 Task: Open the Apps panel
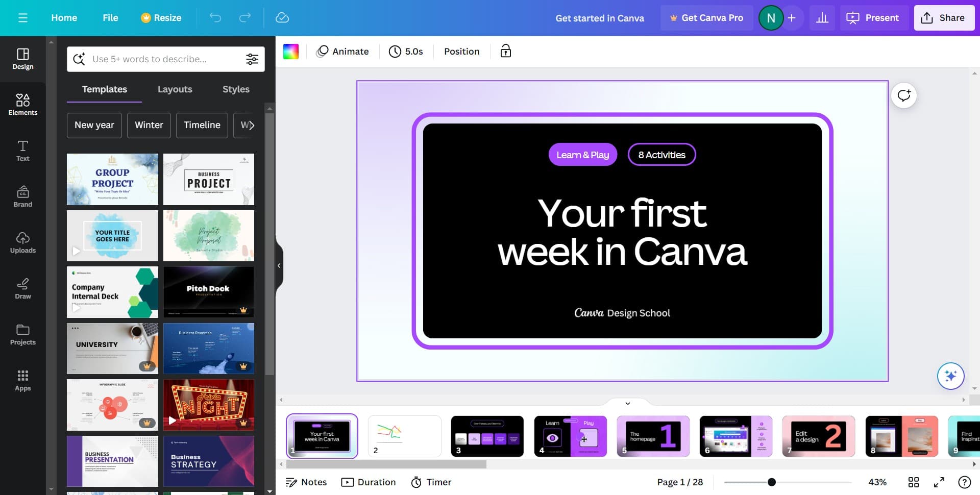(x=22, y=380)
